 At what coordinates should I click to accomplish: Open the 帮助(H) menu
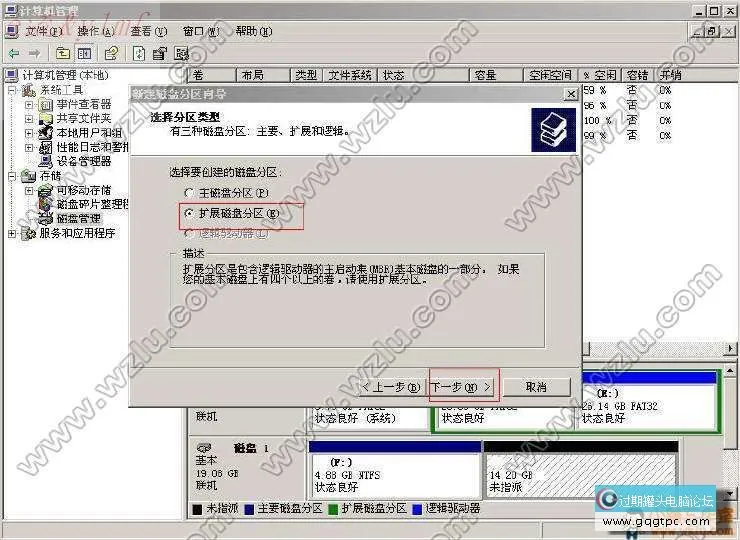254,31
